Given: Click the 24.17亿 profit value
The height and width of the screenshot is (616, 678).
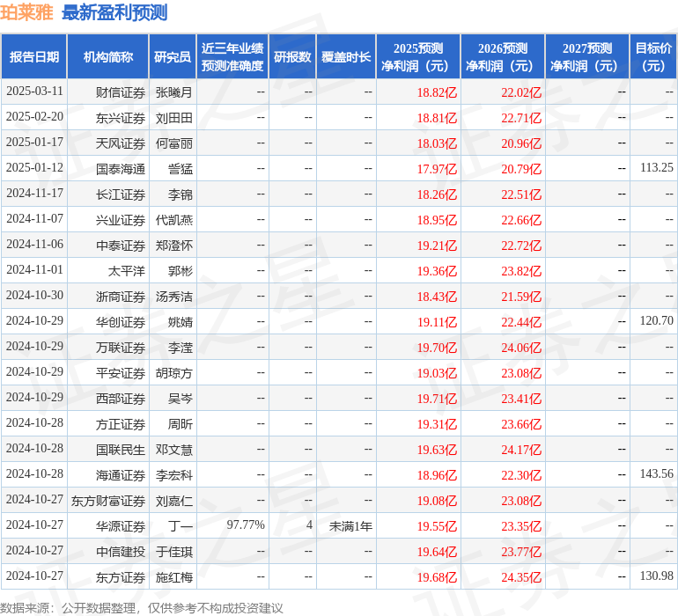Looking at the screenshot, I should pyautogui.click(x=521, y=450).
